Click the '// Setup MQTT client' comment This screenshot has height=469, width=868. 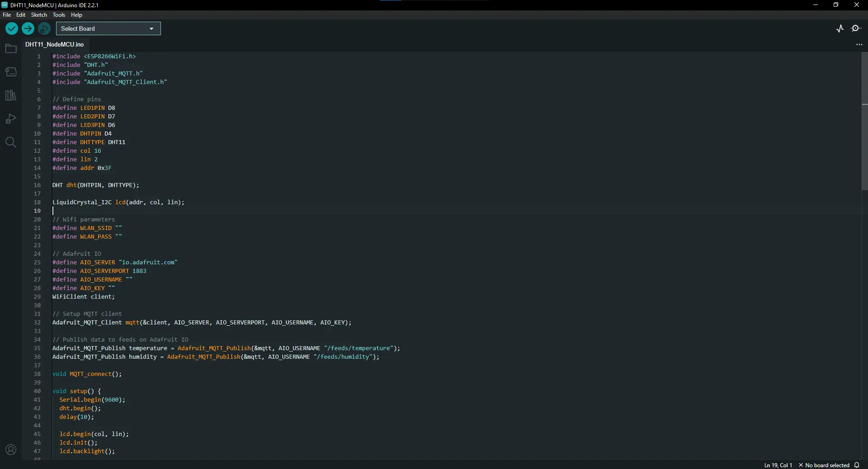(87, 314)
